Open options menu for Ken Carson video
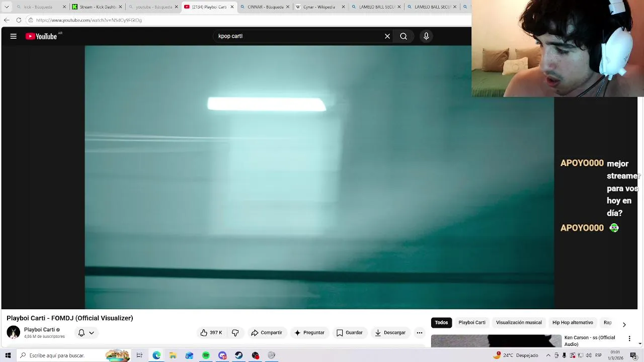 coord(629,339)
